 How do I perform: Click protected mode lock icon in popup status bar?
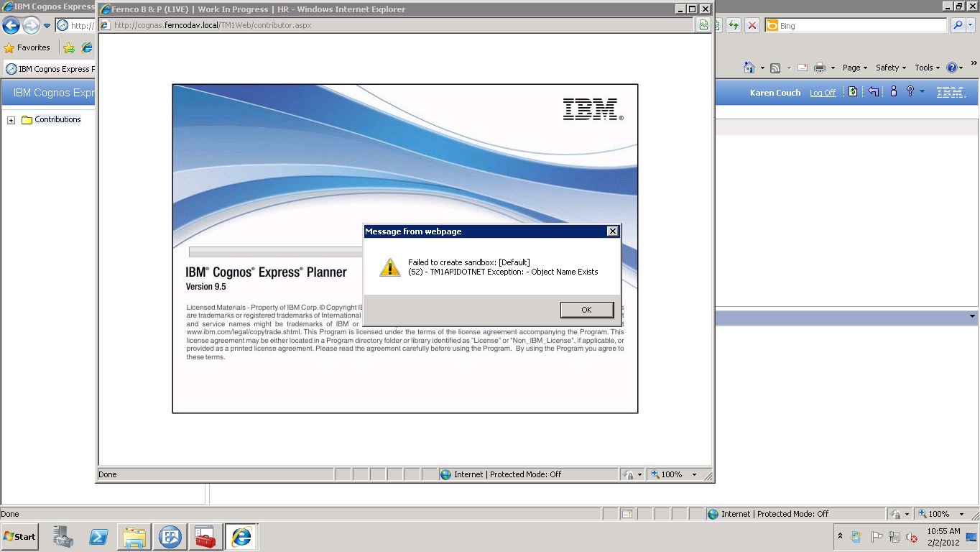(629, 474)
